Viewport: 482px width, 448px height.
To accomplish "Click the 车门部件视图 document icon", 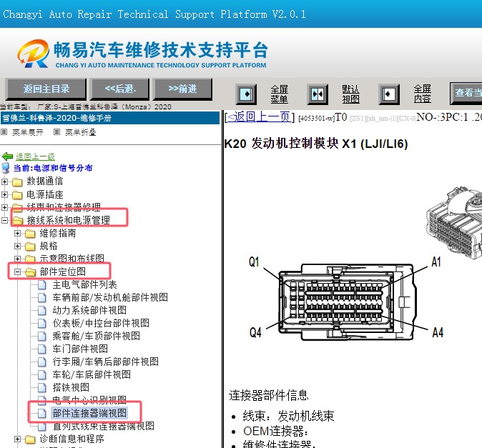I will click(41, 349).
